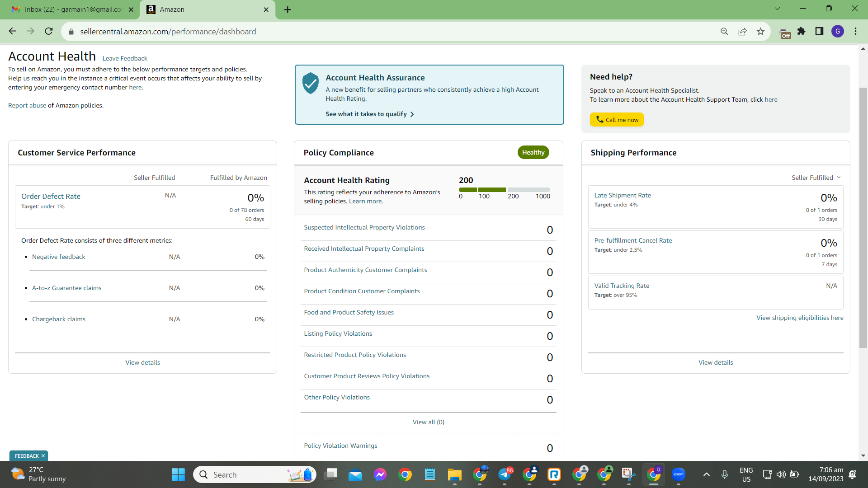Screen dimensions: 868x488
Task: Click View all (0) policy violations
Action: click(429, 422)
